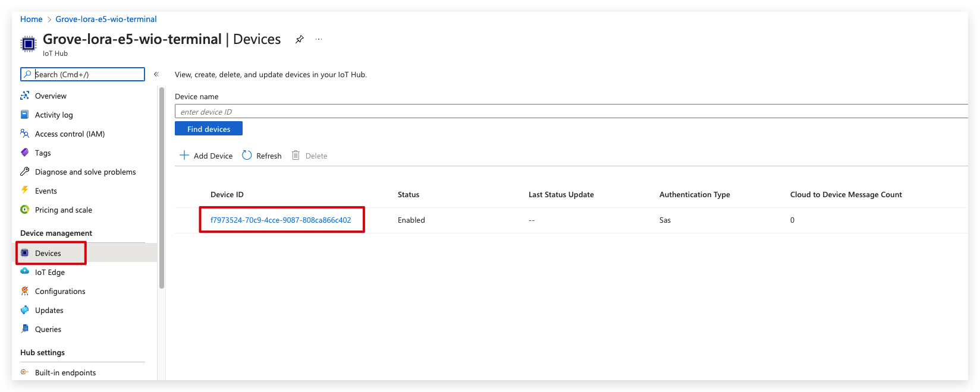Click the trash can Delete icon
This screenshot has height=392, width=980.
click(296, 155)
